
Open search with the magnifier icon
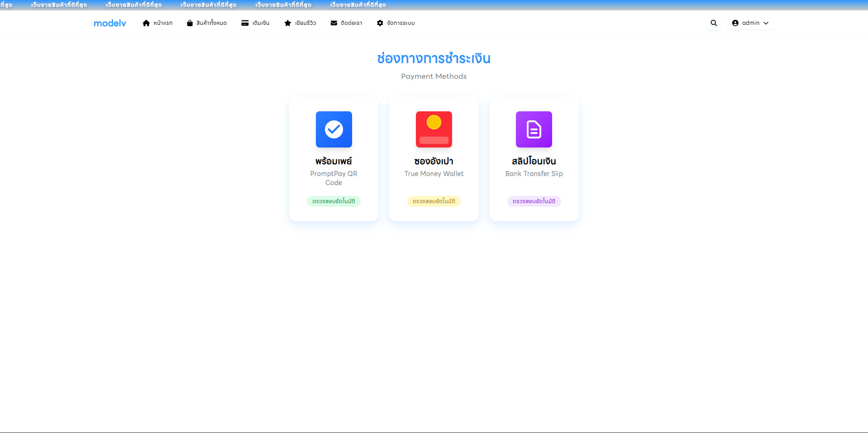pos(714,23)
